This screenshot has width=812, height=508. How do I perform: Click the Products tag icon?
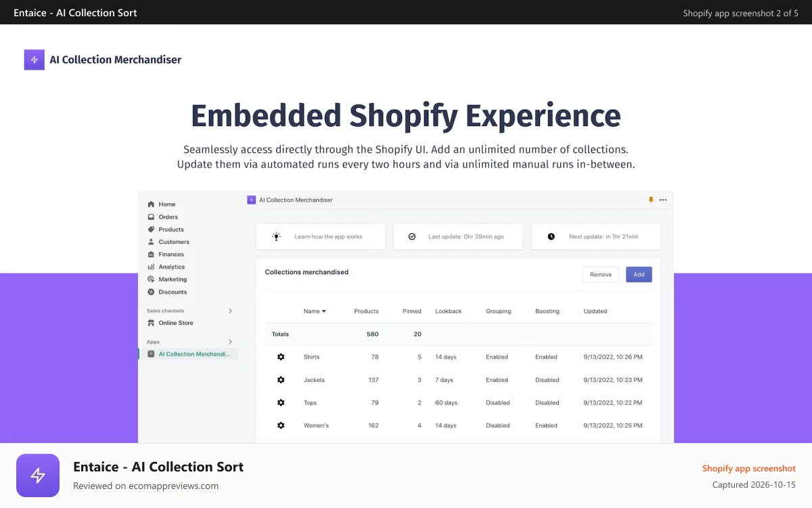click(151, 229)
